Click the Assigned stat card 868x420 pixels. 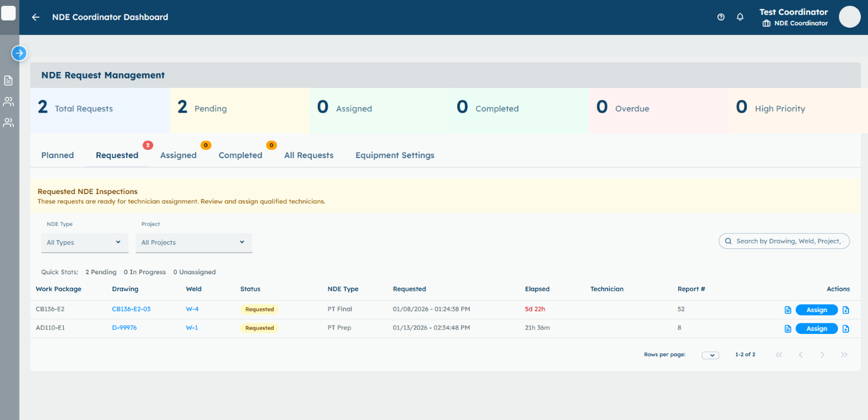click(x=379, y=110)
